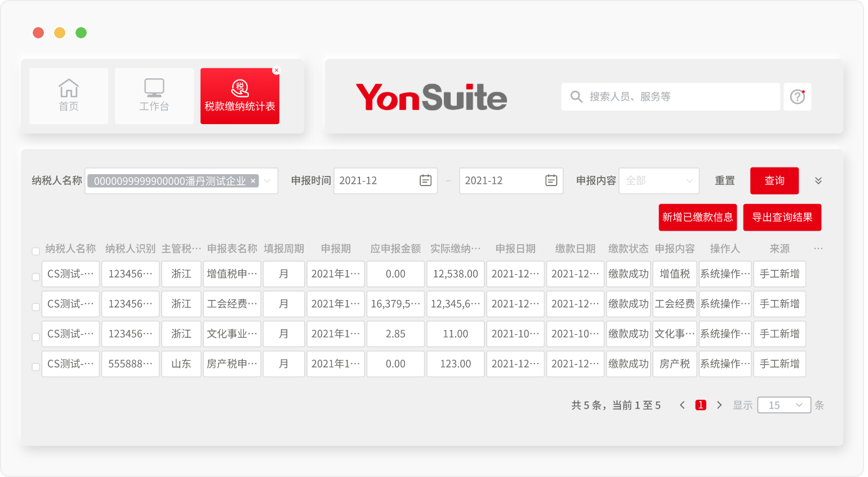Go to the next page arrow
This screenshot has width=868, height=477.
[719, 405]
